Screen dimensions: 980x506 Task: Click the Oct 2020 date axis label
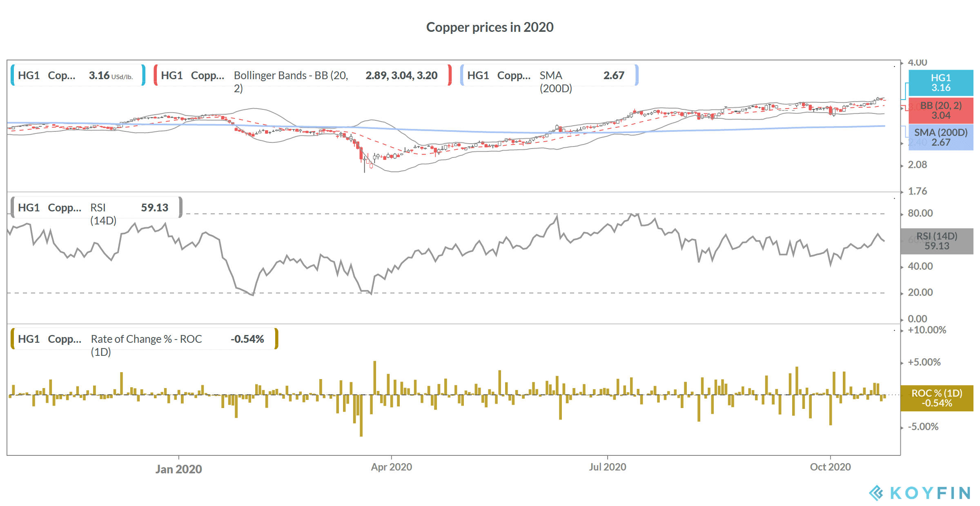pos(830,467)
